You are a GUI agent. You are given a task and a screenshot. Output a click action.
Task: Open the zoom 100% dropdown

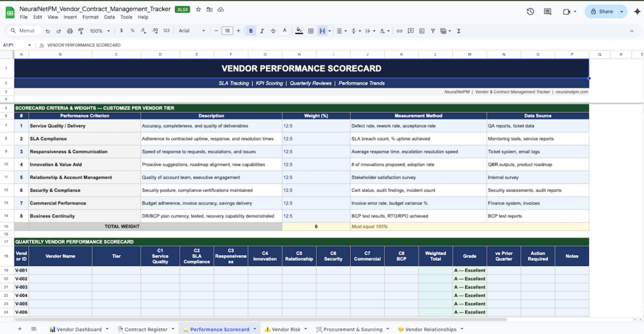click(x=100, y=31)
